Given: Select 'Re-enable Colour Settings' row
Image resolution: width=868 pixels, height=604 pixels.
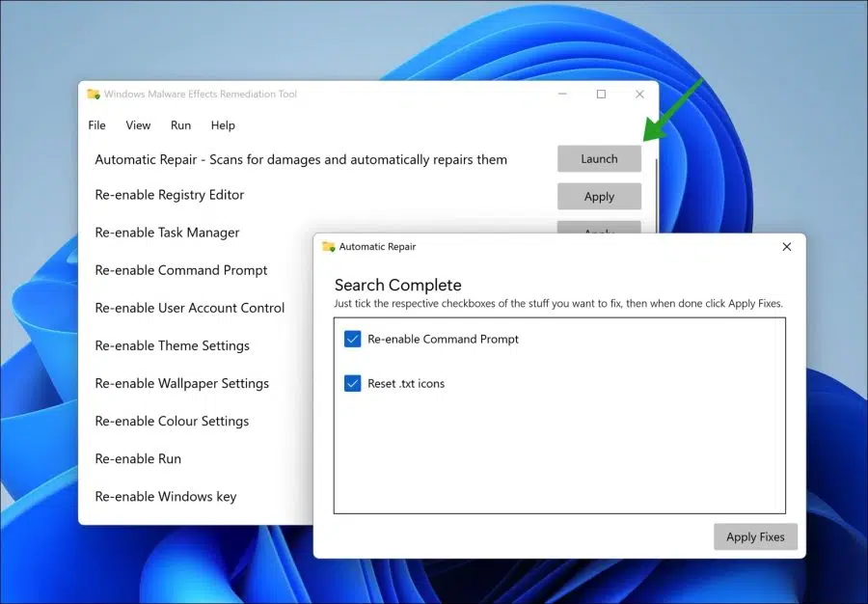Looking at the screenshot, I should tap(173, 421).
